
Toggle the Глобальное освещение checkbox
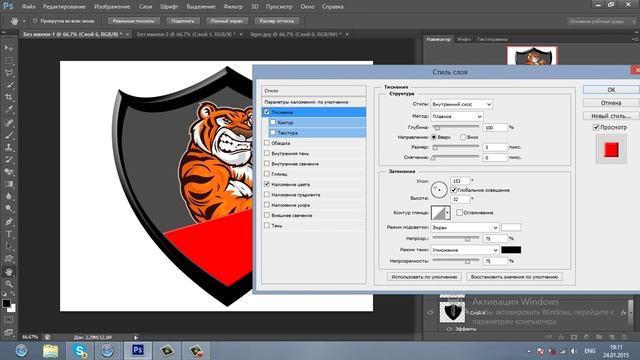click(453, 190)
